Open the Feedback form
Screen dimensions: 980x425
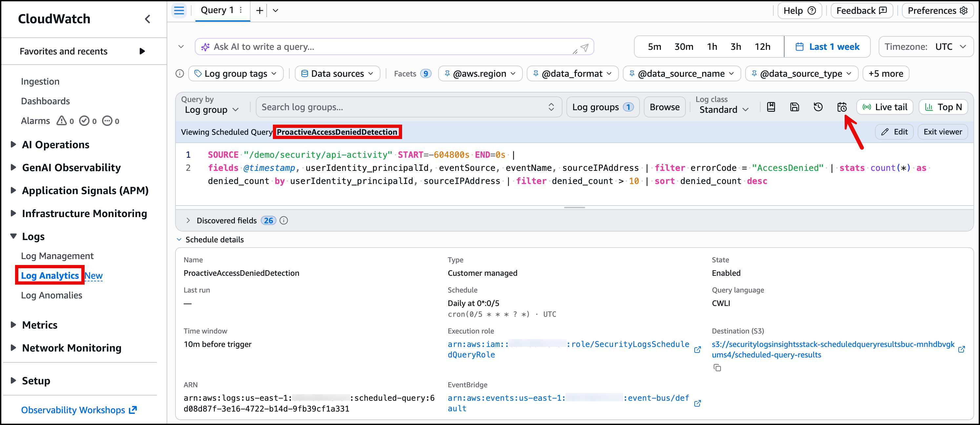point(861,10)
